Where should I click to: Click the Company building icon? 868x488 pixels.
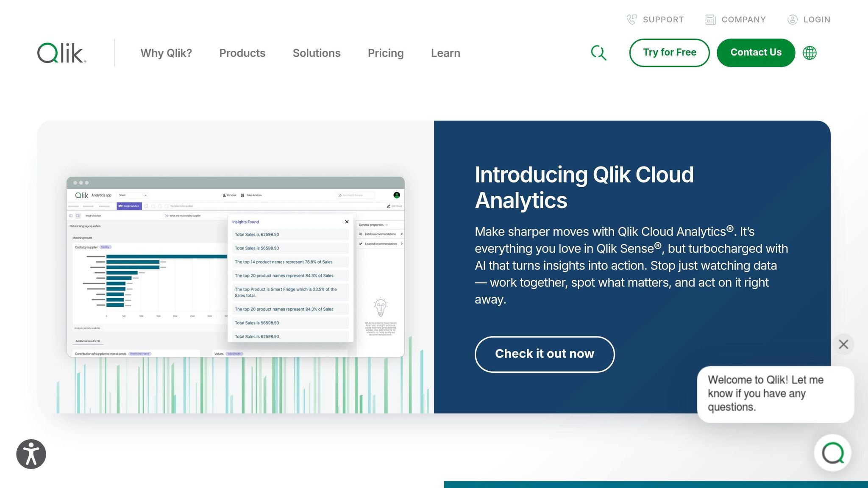click(x=710, y=19)
